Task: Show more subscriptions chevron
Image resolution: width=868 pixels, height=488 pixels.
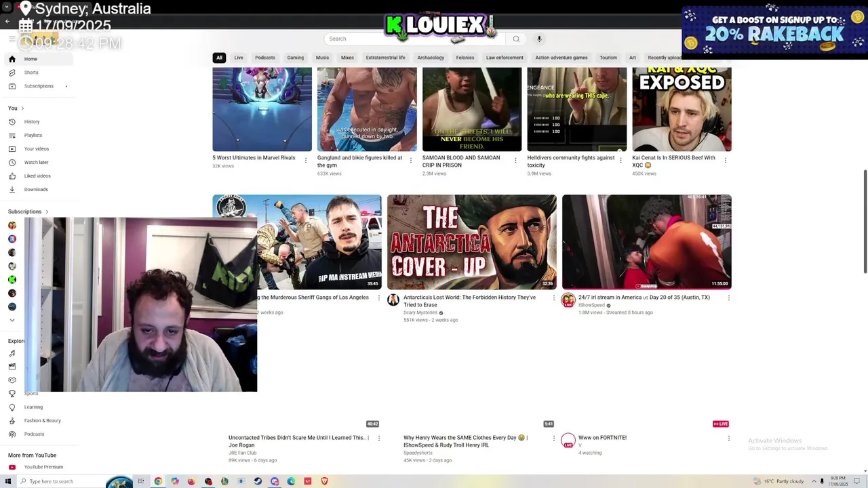Action: (x=12, y=320)
